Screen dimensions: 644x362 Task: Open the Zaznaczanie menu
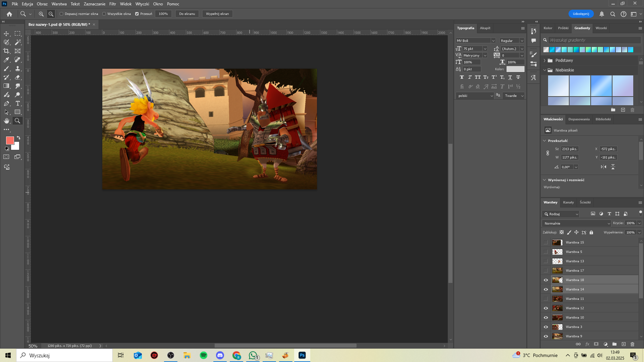pyautogui.click(x=95, y=4)
